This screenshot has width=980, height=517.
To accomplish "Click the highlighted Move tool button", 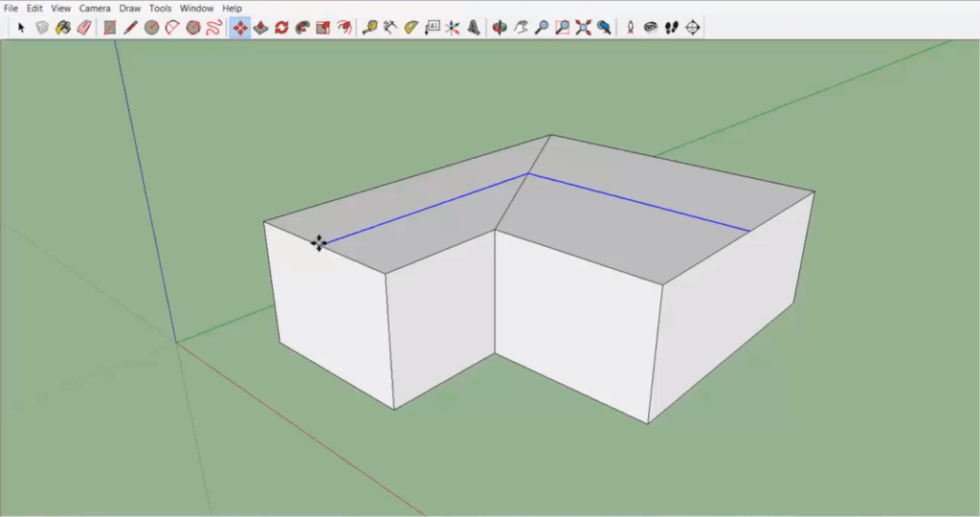I will coord(240,28).
